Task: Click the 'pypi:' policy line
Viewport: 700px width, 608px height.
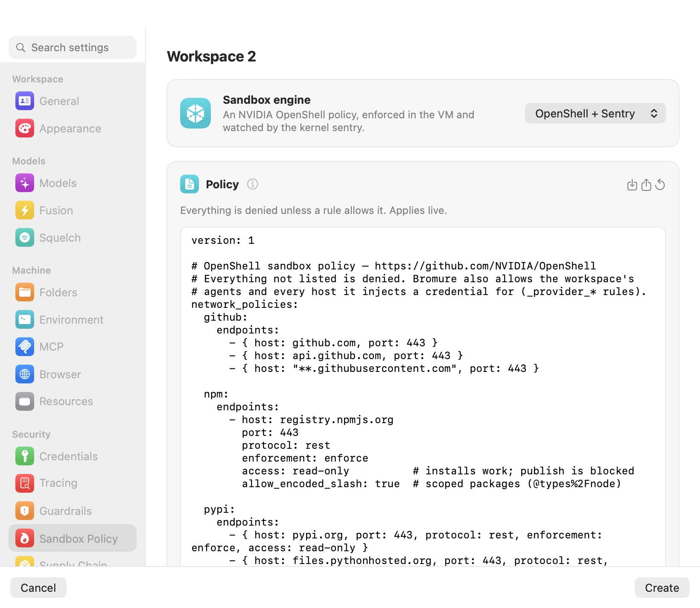Action: click(219, 509)
